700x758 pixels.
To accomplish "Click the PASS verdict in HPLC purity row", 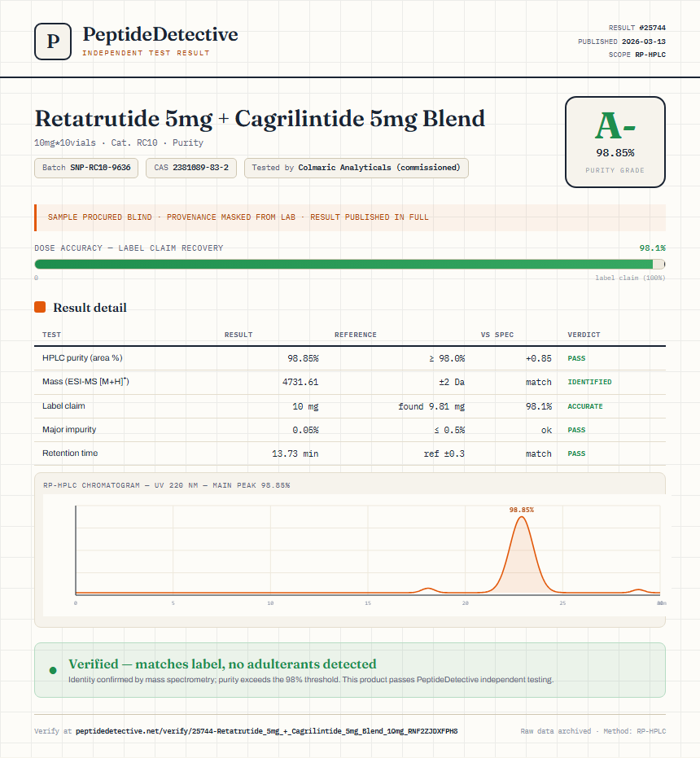I will 576,358.
